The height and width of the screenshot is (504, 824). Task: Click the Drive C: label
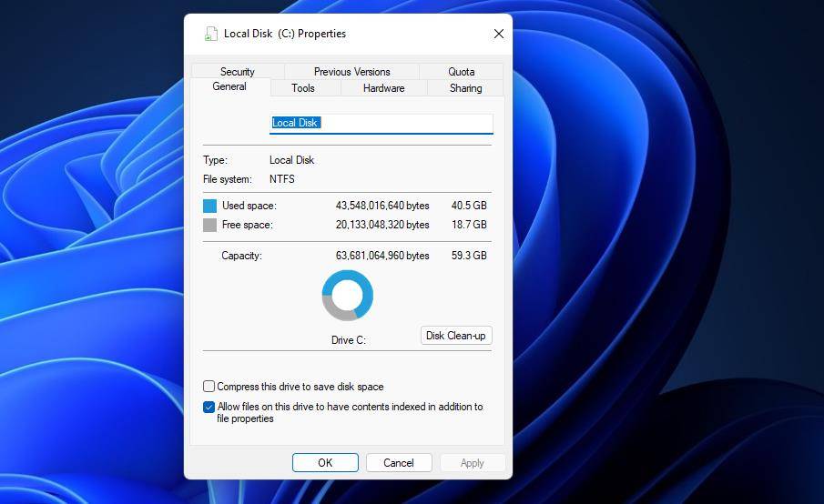pyautogui.click(x=349, y=340)
